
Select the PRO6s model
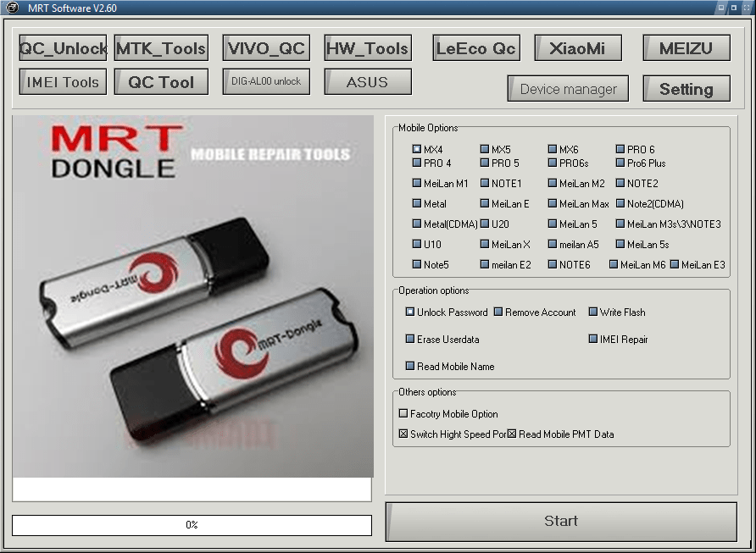[553, 163]
